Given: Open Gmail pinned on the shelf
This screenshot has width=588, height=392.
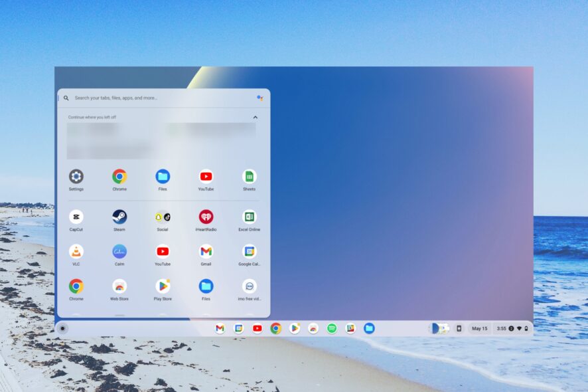Looking at the screenshot, I should 220,328.
